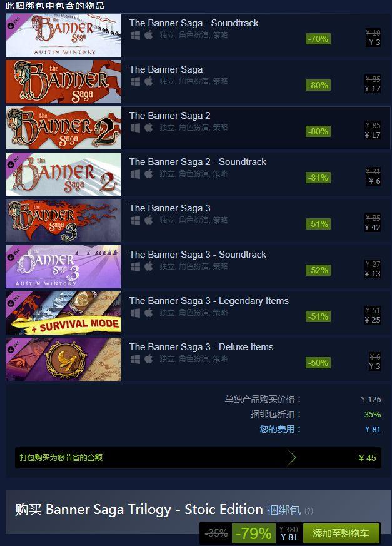Click the ¥ 42 price of Banner Saga 3
Viewport: 392px width, 546px height.
[x=373, y=228]
